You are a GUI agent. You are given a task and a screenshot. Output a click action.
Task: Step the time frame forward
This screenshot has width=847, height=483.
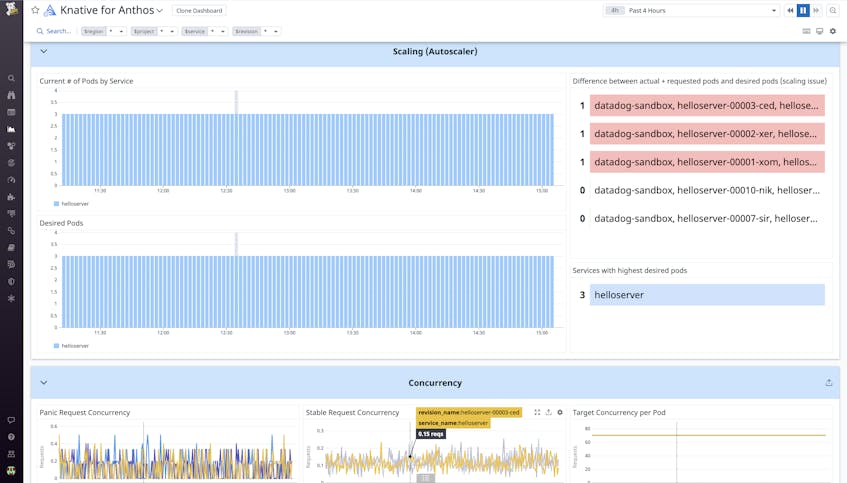816,10
